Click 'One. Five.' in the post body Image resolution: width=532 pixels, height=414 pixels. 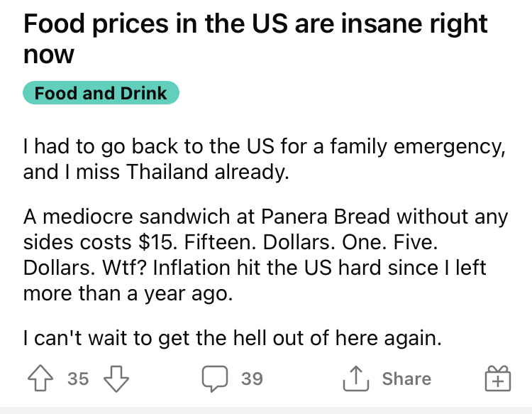point(390,242)
